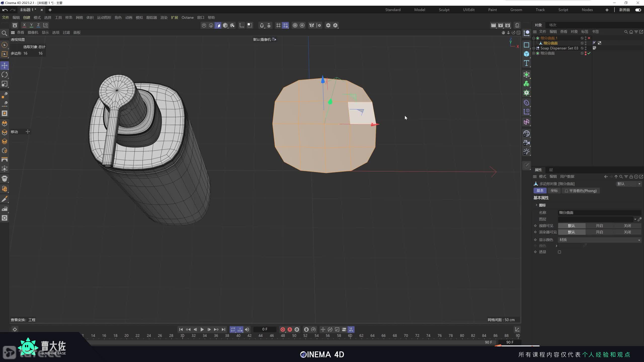
Task: Toggle green checkmark on 细分曲面 object
Action: point(589,53)
